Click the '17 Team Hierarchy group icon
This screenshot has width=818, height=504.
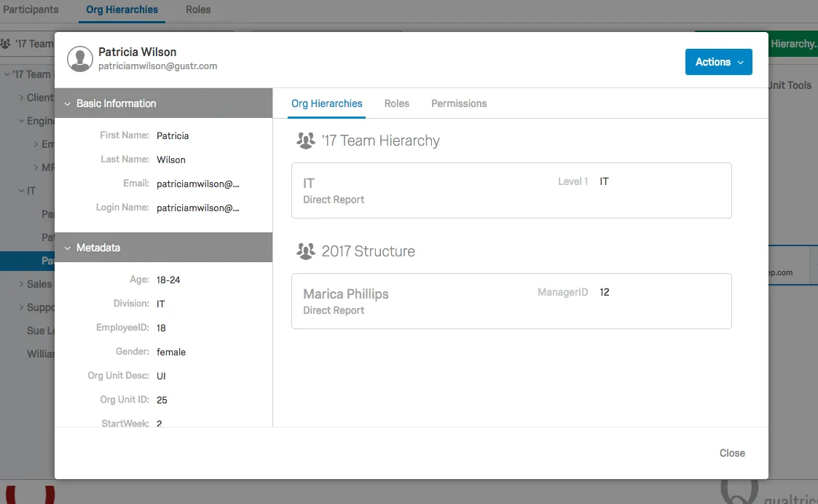click(305, 141)
